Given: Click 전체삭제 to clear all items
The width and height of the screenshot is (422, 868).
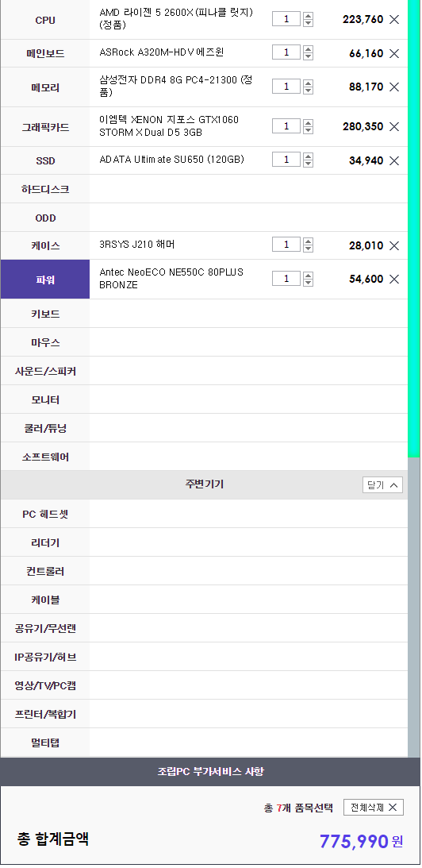Looking at the screenshot, I should coord(374,808).
